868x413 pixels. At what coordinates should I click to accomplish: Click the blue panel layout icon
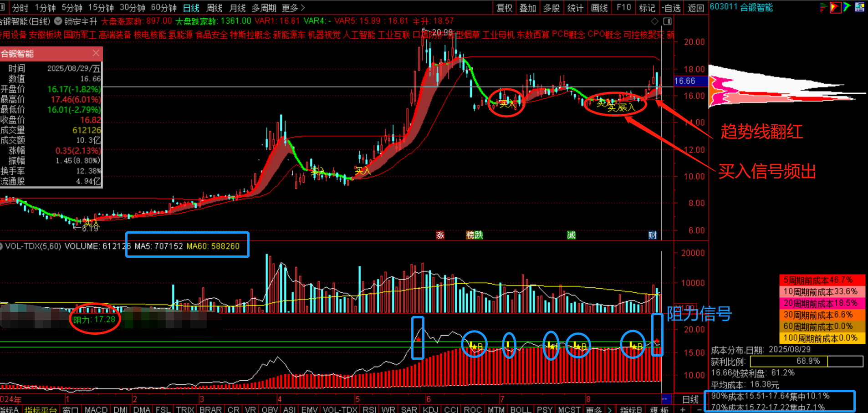pos(860,7)
